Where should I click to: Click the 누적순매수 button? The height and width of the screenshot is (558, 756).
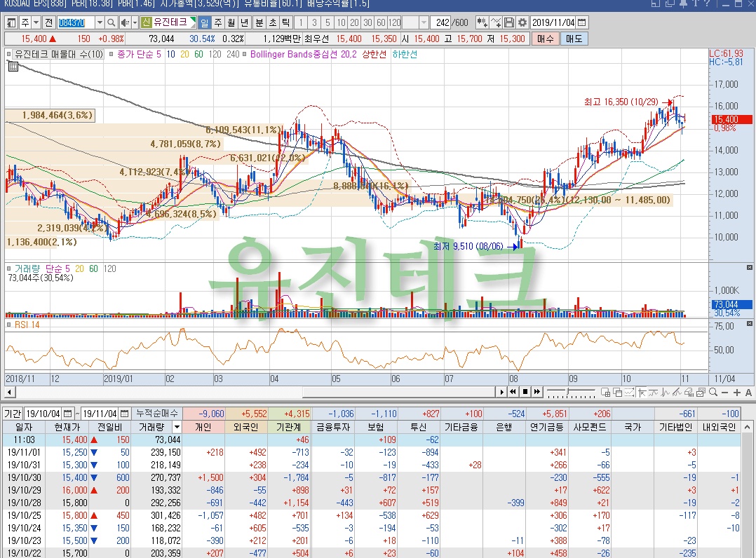tap(157, 414)
